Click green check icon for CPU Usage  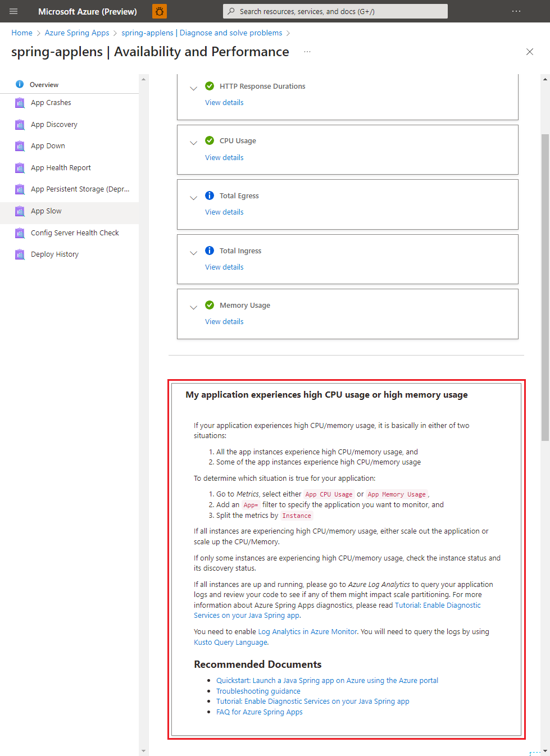(x=210, y=140)
